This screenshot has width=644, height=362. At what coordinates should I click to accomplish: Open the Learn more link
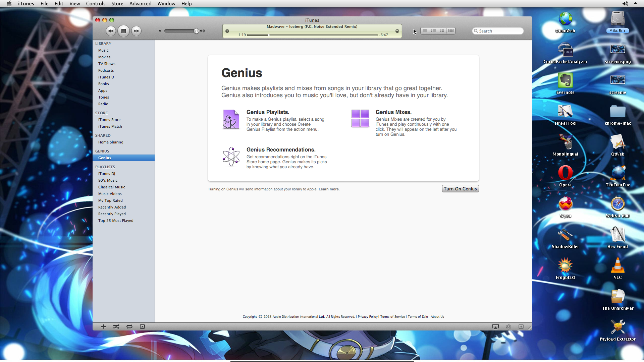click(x=328, y=189)
